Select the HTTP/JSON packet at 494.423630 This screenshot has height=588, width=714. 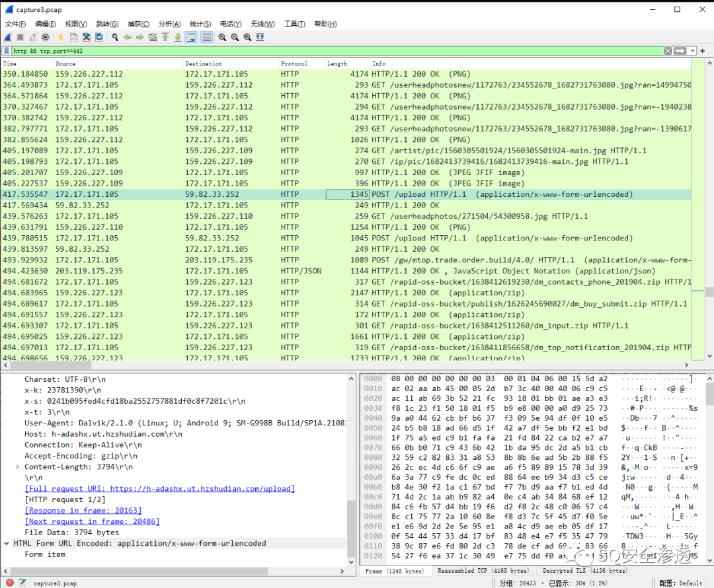click(346, 271)
